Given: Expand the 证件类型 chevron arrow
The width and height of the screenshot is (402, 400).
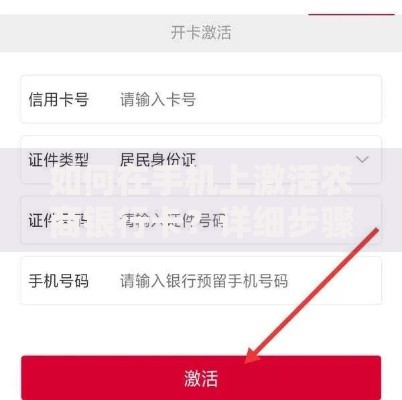Looking at the screenshot, I should (362, 159).
